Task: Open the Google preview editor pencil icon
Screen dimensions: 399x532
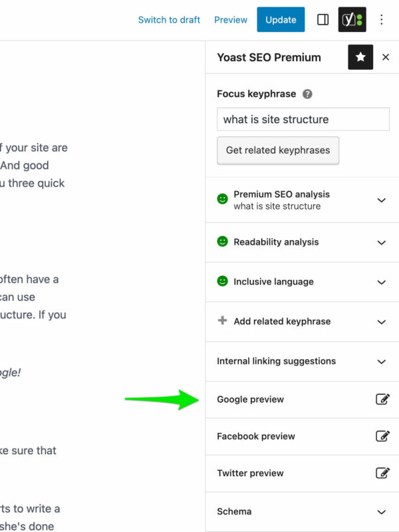Action: (x=382, y=399)
